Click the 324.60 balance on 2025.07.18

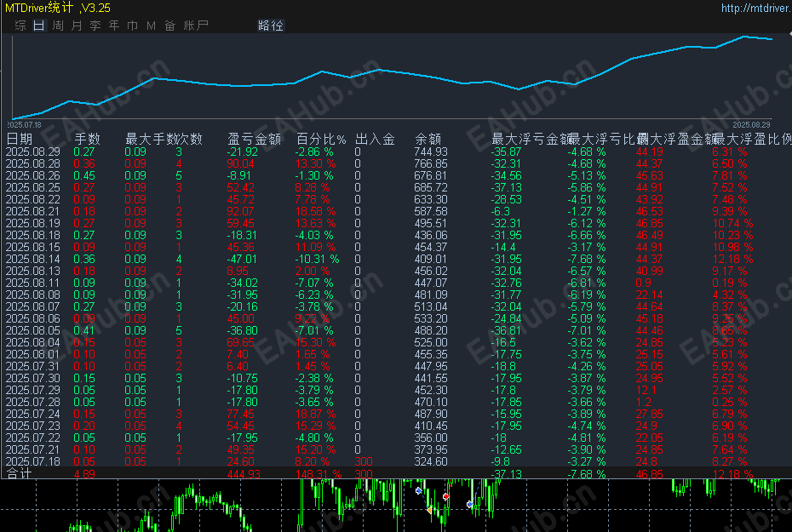pyautogui.click(x=431, y=462)
